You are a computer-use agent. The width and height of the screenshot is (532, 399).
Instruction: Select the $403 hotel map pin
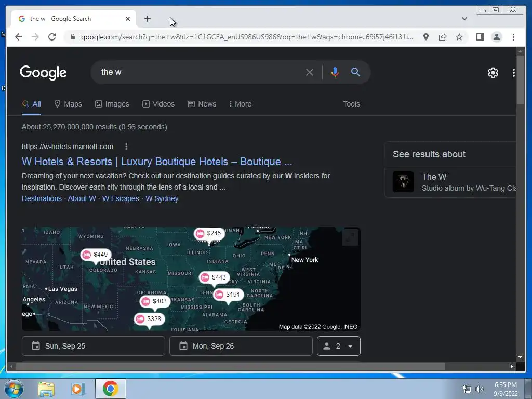point(155,301)
